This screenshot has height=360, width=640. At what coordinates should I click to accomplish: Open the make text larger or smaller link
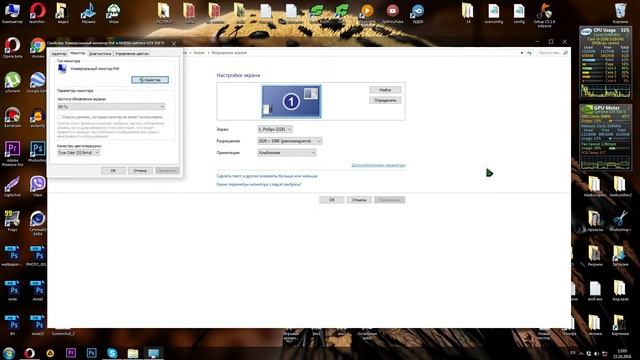pyautogui.click(x=267, y=176)
